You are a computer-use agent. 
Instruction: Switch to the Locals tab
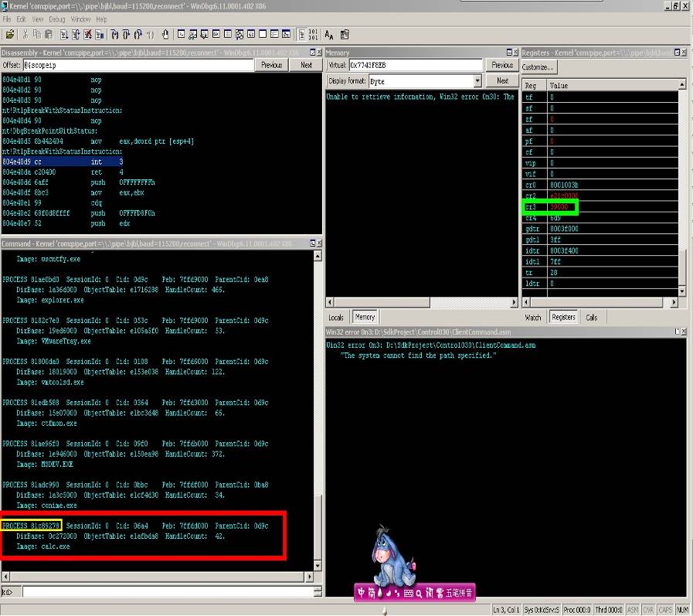[x=336, y=318]
